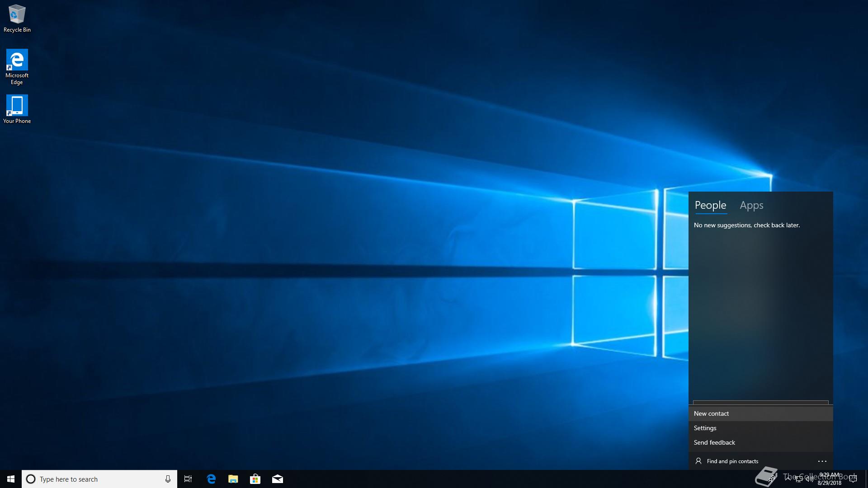Screen dimensions: 868x488
Task: Open the Microsoft Edge desktop shortcut
Action: [17, 66]
